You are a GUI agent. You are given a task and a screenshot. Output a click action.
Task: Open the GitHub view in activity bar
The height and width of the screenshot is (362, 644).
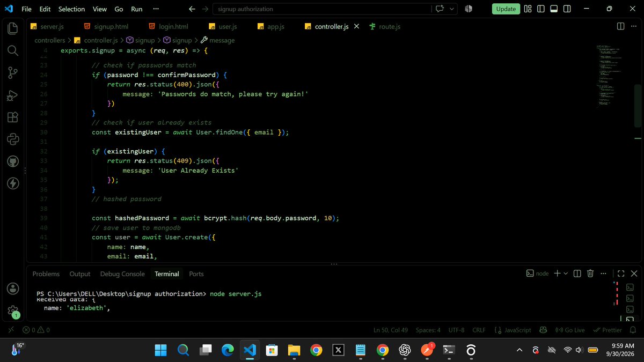tap(13, 161)
